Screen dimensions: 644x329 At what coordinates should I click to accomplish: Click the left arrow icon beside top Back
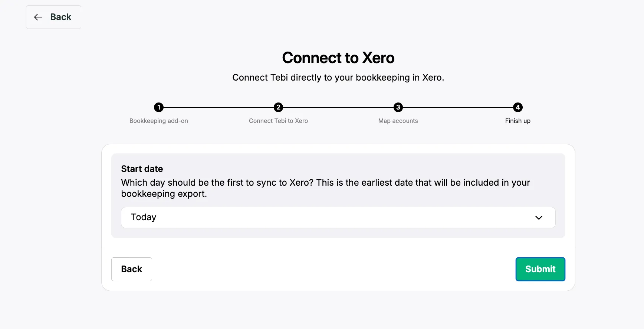(38, 17)
